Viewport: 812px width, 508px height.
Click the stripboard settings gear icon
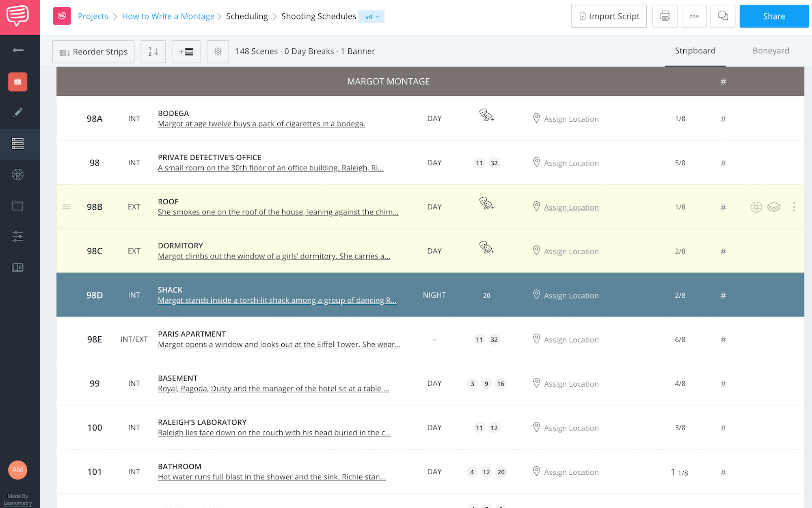pyautogui.click(x=218, y=52)
